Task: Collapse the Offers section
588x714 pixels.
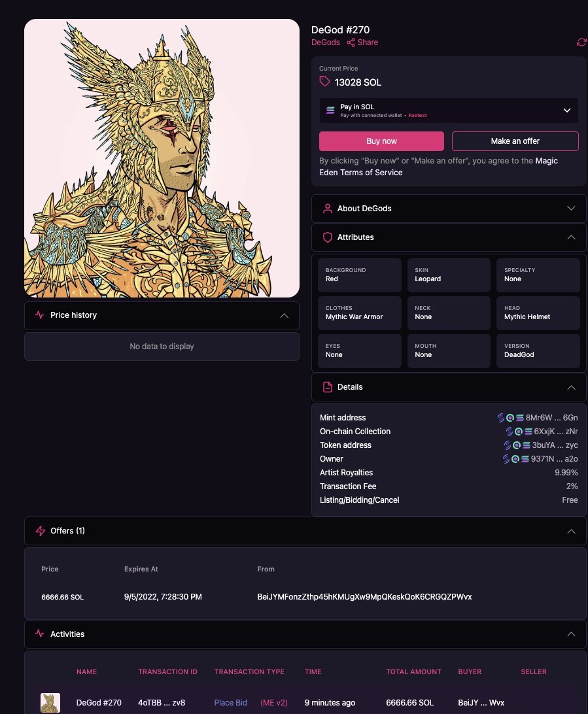Action: tap(570, 530)
